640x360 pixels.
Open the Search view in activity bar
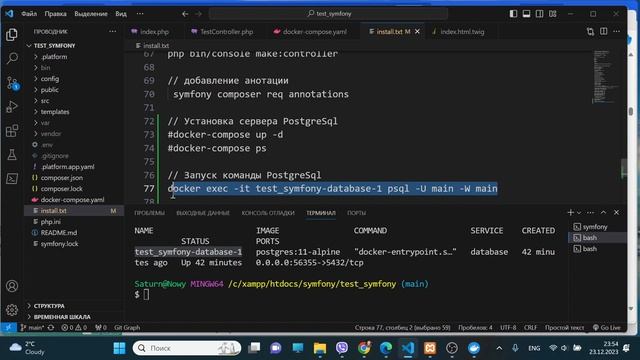pos(12,58)
